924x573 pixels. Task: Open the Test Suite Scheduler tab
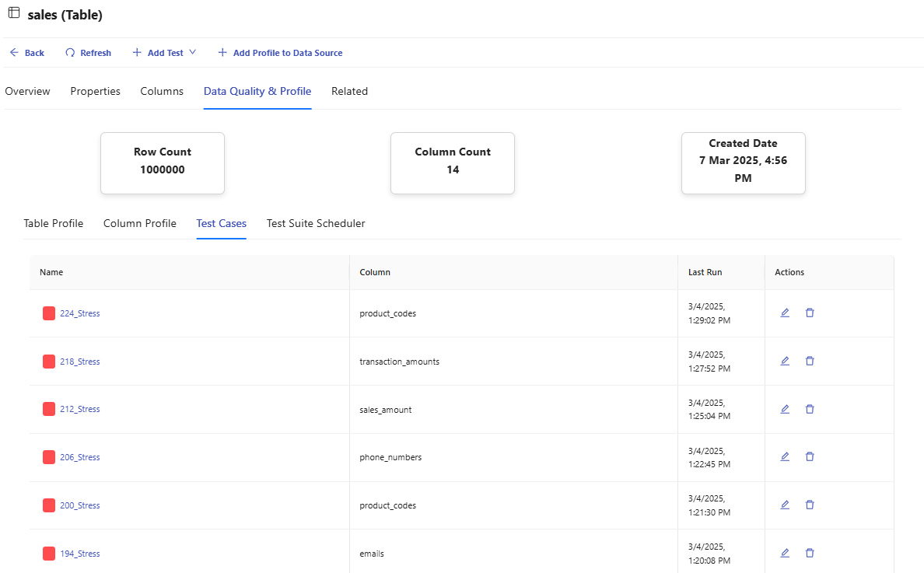point(316,223)
